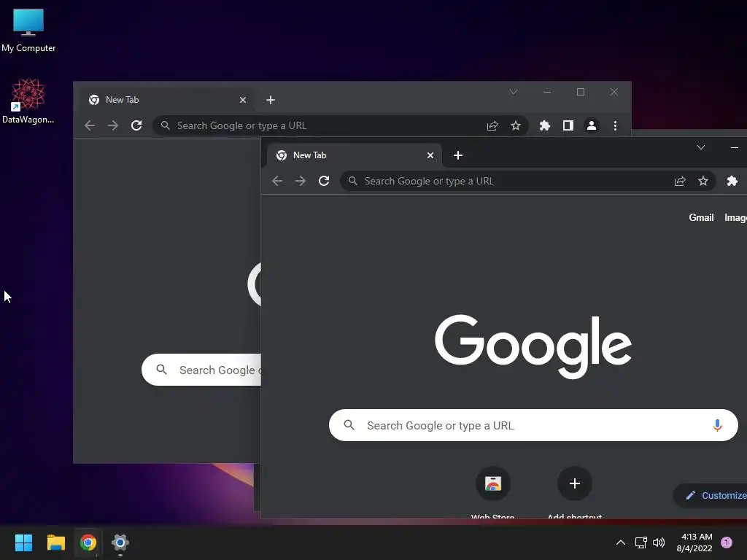The width and height of the screenshot is (747, 560).
Task: Click reload in the back Chrome window
Action: coord(136,125)
